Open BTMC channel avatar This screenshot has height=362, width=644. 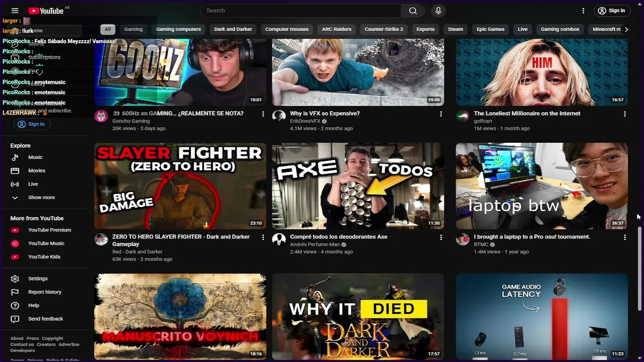[462, 239]
